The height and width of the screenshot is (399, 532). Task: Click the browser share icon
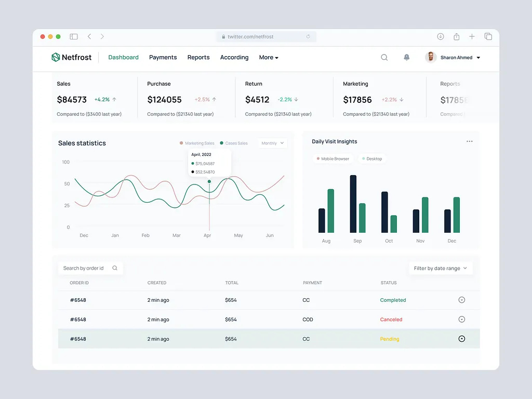click(x=456, y=36)
